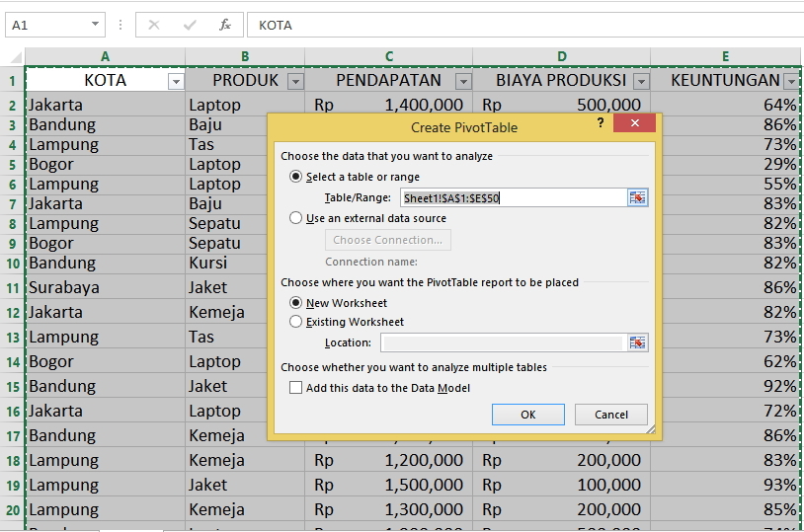The height and width of the screenshot is (532, 804).
Task: Open the PENDAPATAN column filter dropdown
Action: pyautogui.click(x=463, y=82)
